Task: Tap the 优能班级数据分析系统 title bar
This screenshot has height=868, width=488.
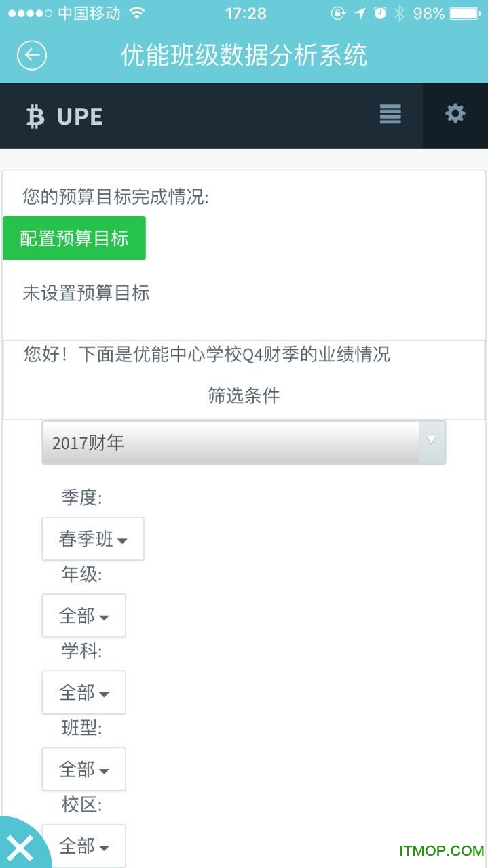Action: (244, 56)
